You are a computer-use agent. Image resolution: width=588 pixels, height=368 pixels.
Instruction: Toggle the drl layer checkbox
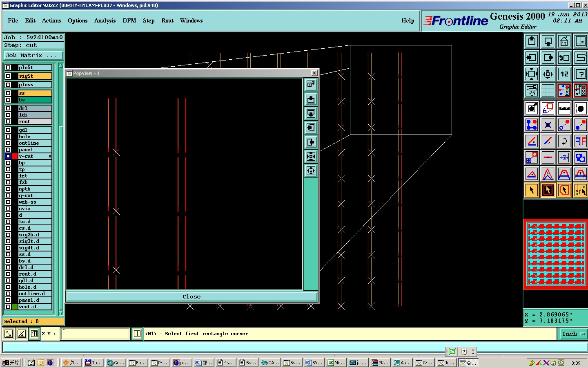pyautogui.click(x=8, y=108)
